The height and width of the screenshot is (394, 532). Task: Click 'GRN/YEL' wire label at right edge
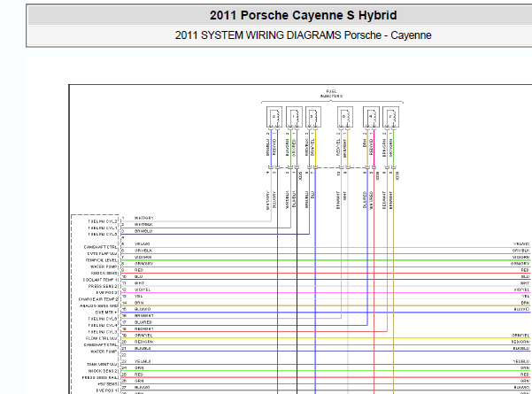click(520, 336)
